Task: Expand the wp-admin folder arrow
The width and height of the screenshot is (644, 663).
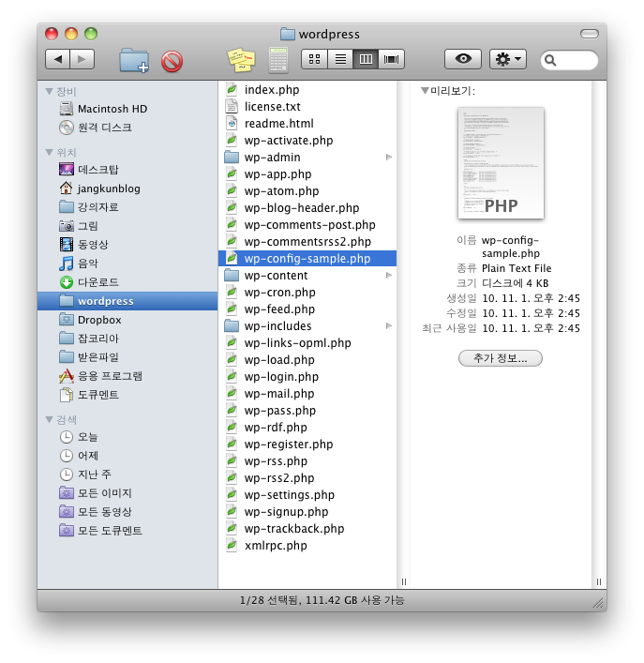Action: point(389,158)
